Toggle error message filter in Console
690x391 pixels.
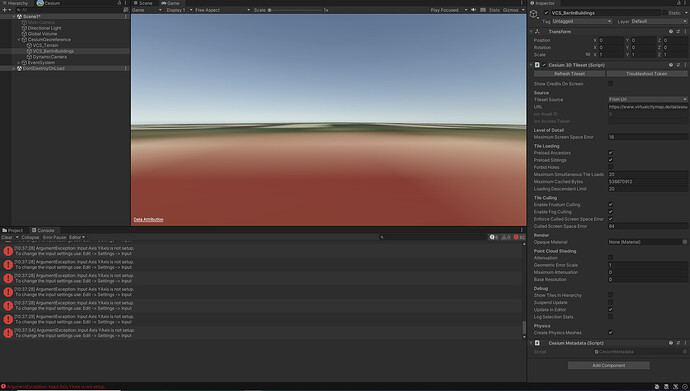click(519, 237)
